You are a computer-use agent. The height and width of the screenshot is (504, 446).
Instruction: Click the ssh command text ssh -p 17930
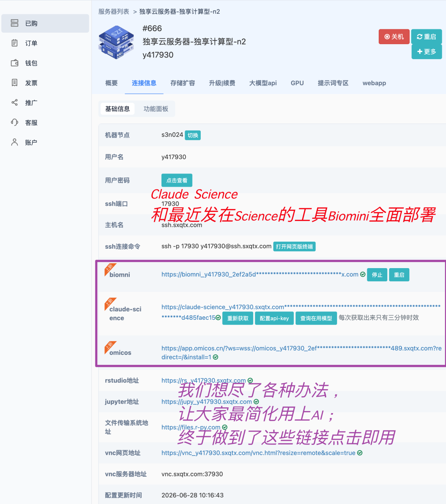pyautogui.click(x=216, y=246)
